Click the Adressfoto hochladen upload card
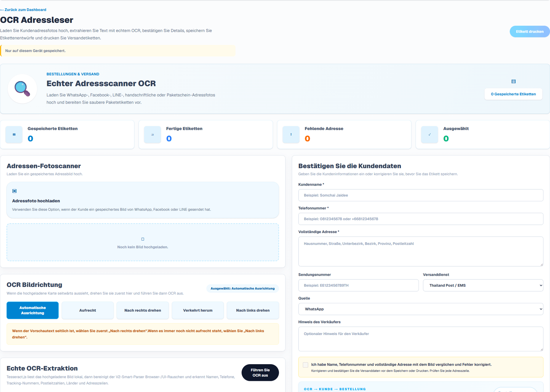This screenshot has height=392, width=550. tap(143, 200)
